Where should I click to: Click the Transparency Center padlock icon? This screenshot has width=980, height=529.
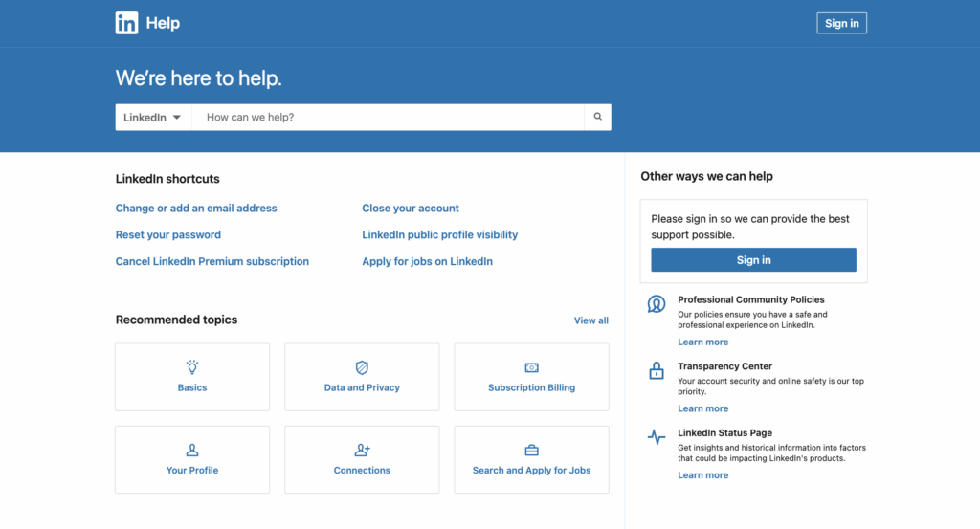(657, 370)
